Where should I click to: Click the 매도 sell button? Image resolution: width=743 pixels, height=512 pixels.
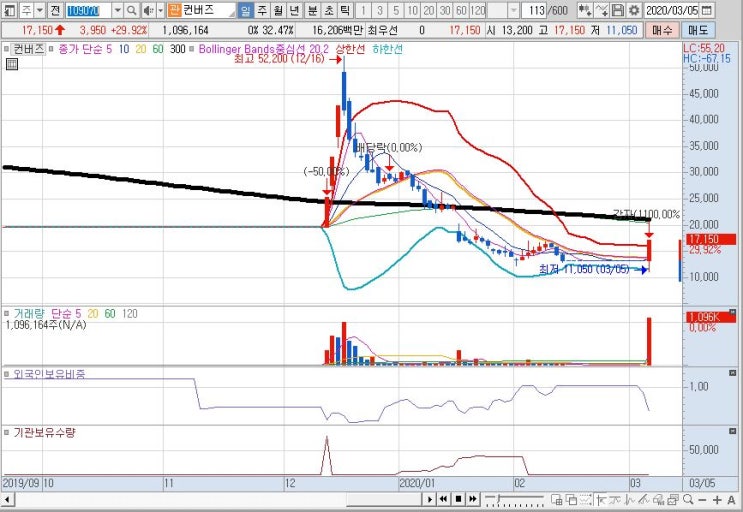point(698,30)
